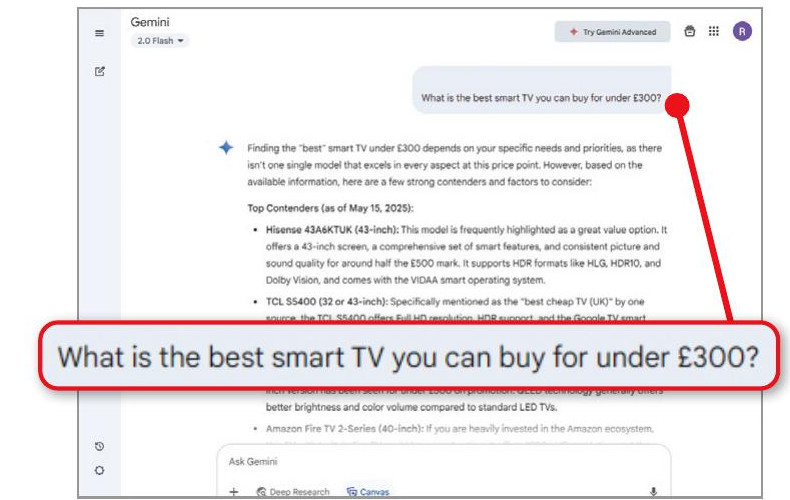Click 'Amazon Fire TV 2-Series (40-inch):' text
Viewport: 790px width, 500px height.
pyautogui.click(x=345, y=428)
